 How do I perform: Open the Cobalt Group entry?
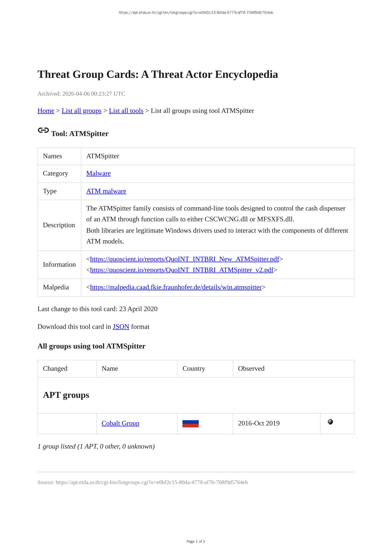(x=120, y=423)
